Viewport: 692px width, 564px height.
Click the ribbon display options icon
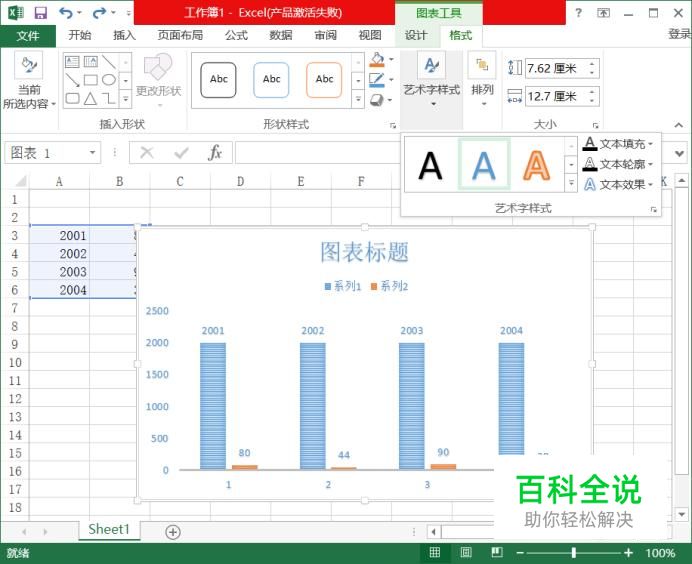(603, 12)
